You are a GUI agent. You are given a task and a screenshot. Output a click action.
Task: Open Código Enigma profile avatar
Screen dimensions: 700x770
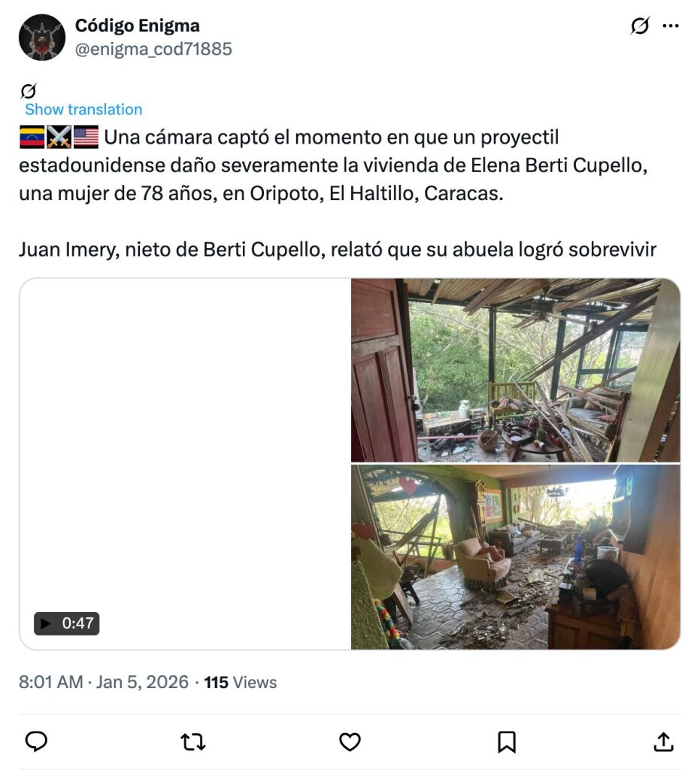(41, 38)
